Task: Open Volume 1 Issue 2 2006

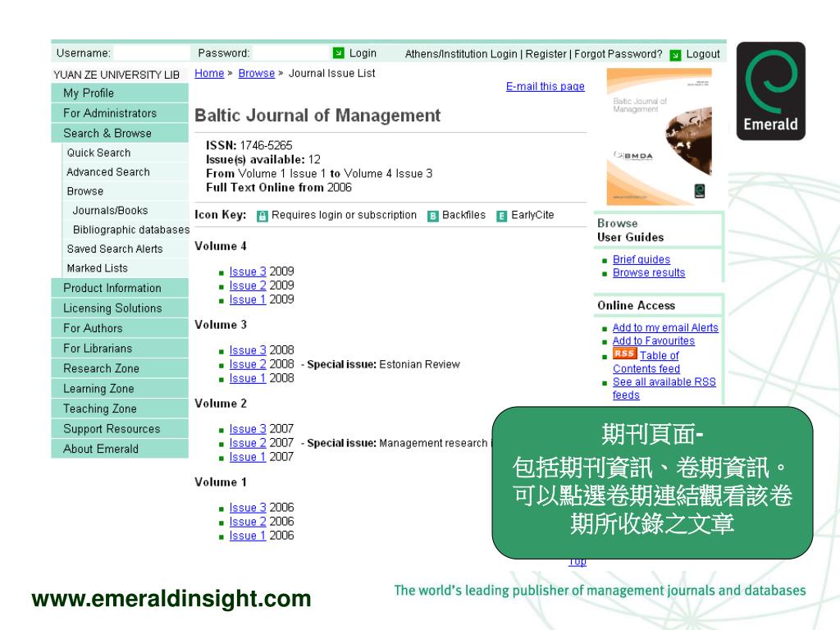Action: [x=248, y=522]
